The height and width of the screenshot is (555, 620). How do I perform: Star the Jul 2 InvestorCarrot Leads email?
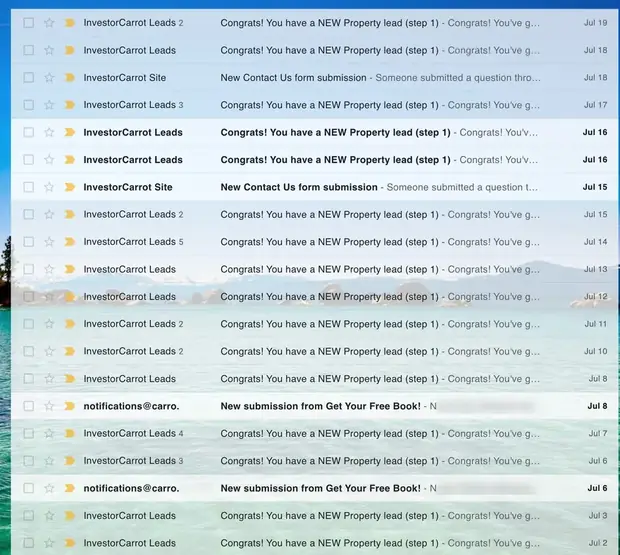coord(49,543)
